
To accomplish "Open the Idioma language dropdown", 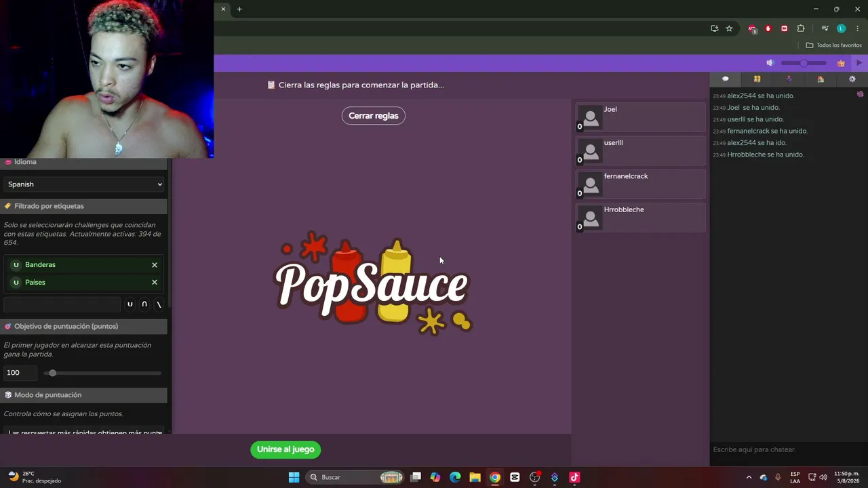I will 84,184.
